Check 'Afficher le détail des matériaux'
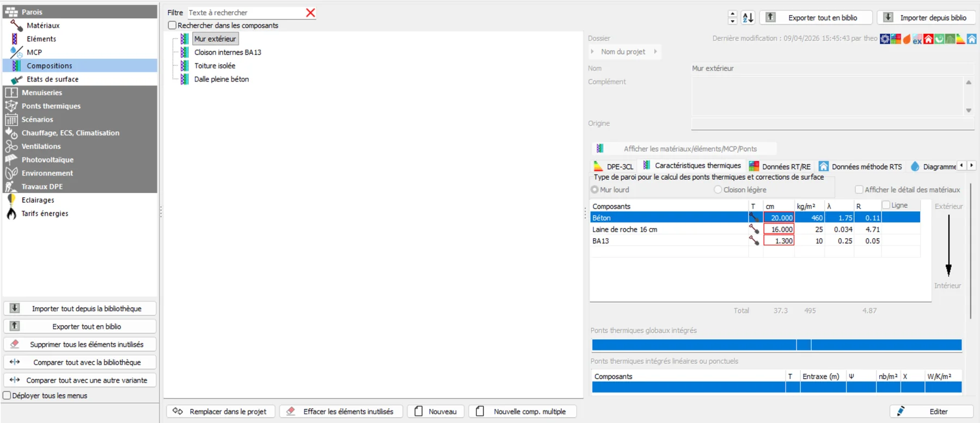Viewport: 980px width, 423px height. [x=859, y=189]
